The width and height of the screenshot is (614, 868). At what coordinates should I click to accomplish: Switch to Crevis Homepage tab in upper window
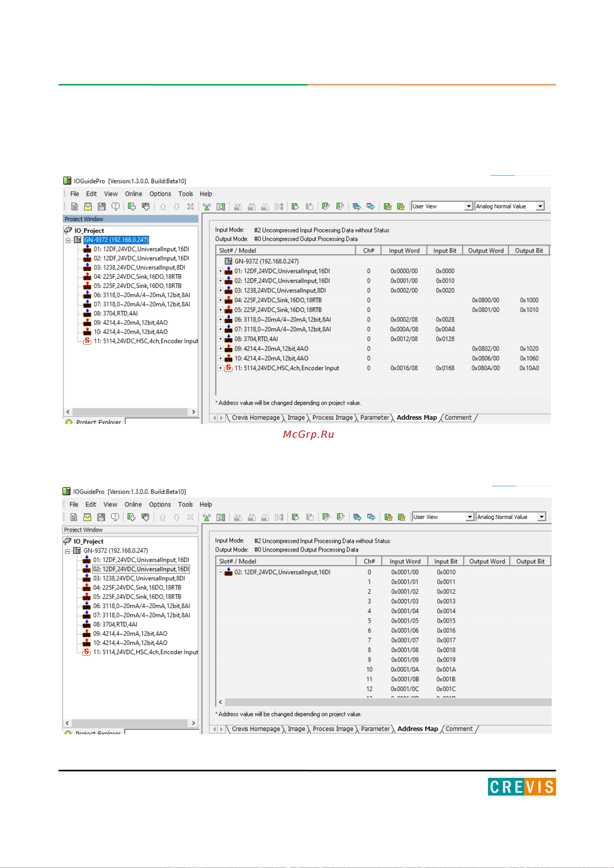pos(256,418)
